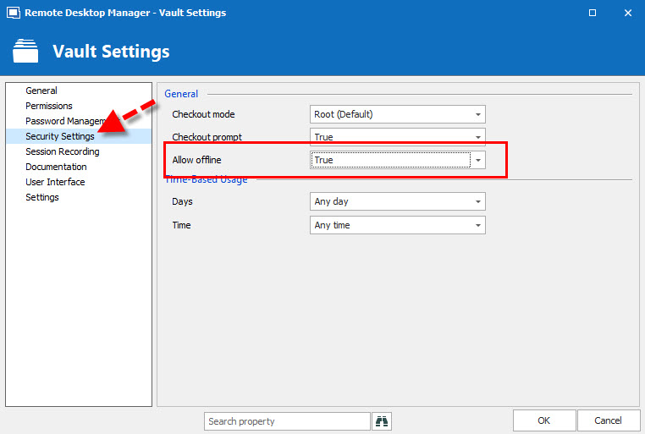This screenshot has height=434, width=645.
Task: Switch to the Documentation section
Action: (x=56, y=167)
